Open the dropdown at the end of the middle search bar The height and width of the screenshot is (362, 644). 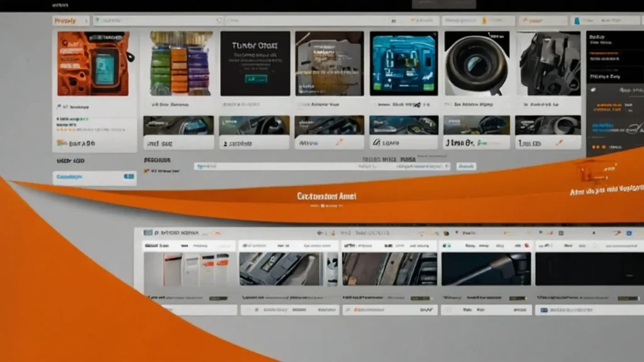445,167
